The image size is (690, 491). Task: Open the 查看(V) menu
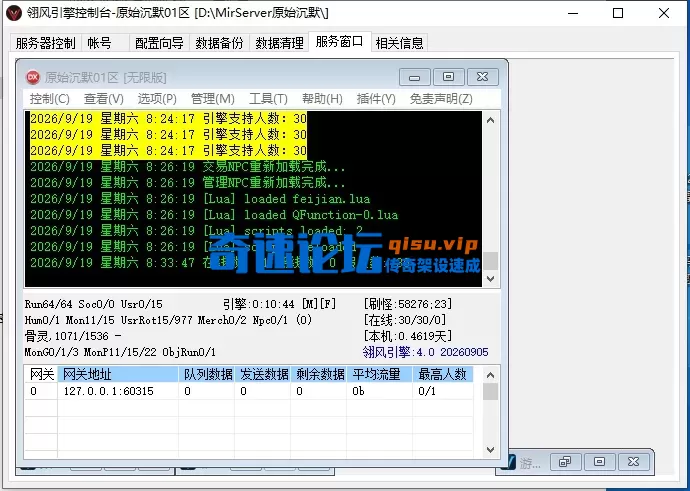coord(104,99)
